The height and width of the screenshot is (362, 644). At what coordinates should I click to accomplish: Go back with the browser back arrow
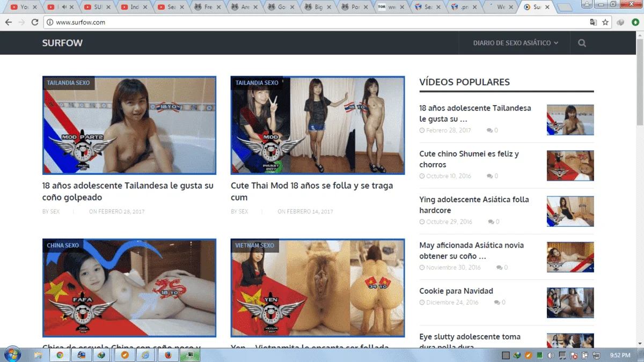8,23
